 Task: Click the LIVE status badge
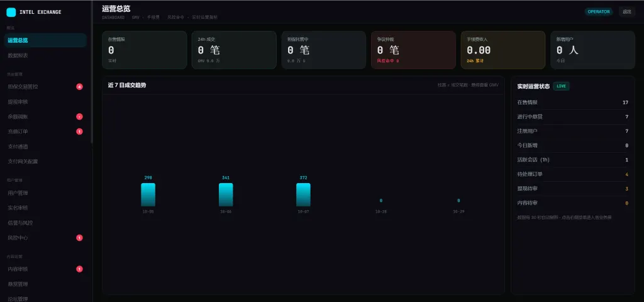[x=561, y=86]
